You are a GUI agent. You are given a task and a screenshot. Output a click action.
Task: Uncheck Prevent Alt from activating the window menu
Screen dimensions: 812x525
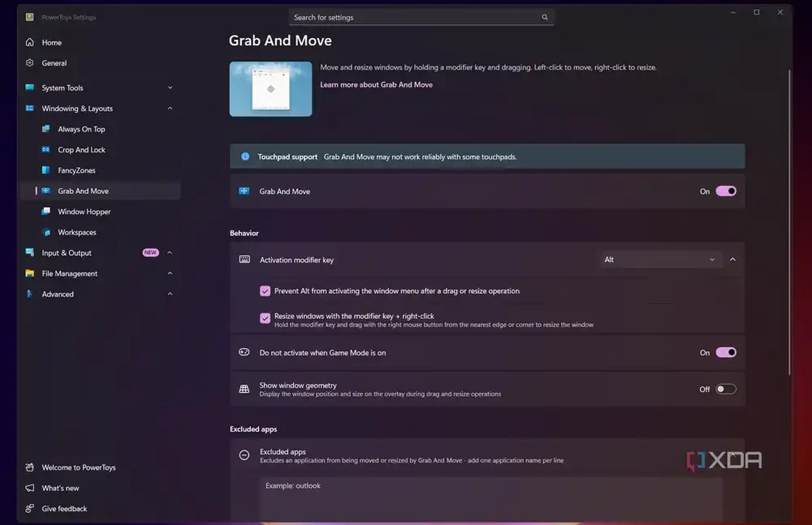click(x=265, y=291)
